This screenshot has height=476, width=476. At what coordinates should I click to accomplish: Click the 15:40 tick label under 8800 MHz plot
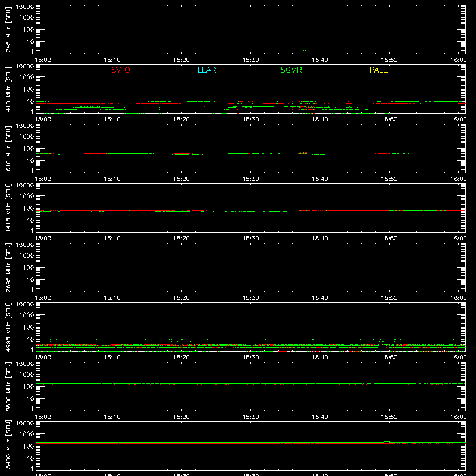point(320,417)
